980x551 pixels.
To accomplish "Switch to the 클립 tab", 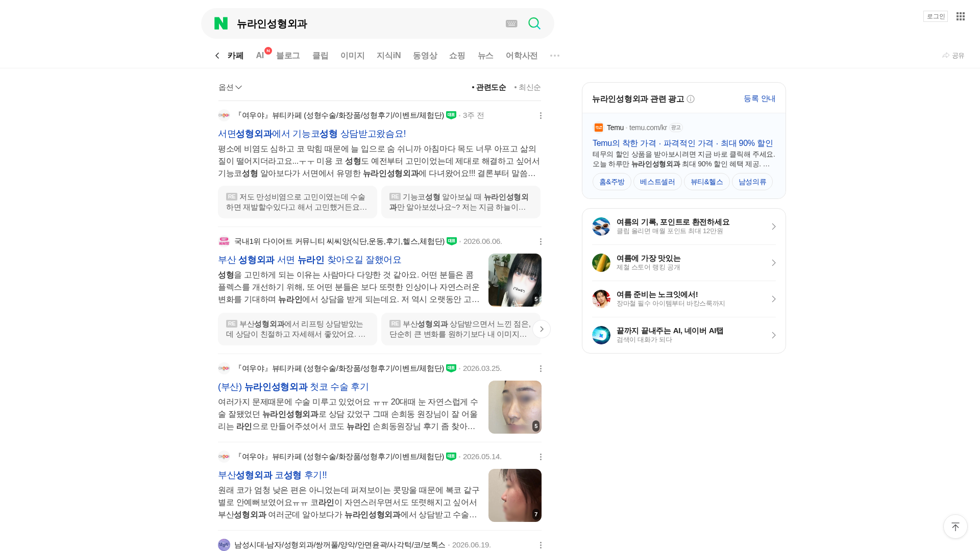I will pyautogui.click(x=320, y=56).
